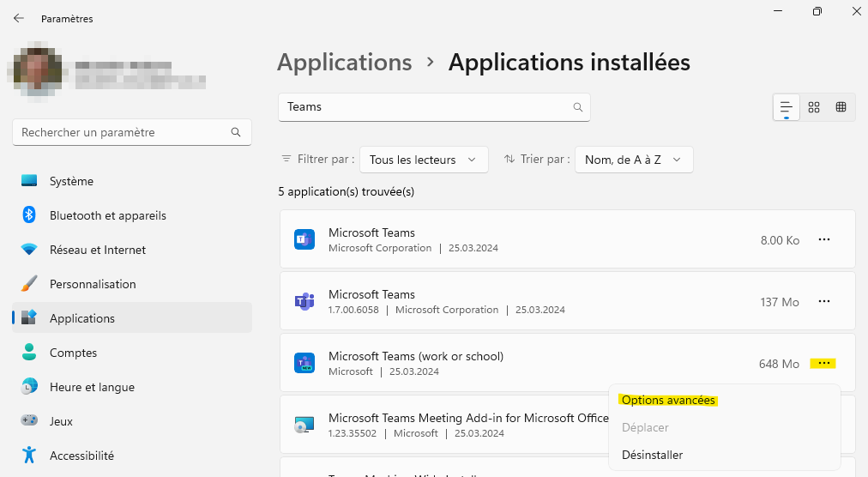This screenshot has height=477, width=868.
Task: Click 8.00 Ko size text
Action: click(x=780, y=240)
